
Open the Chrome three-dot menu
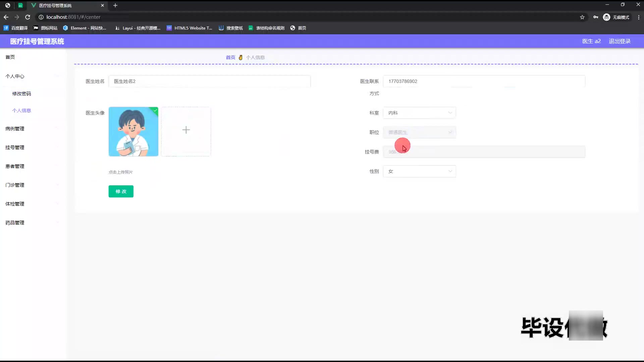639,17
